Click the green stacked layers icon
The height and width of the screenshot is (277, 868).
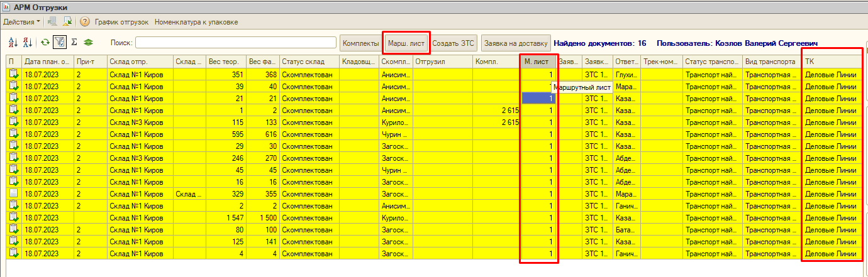[x=89, y=43]
